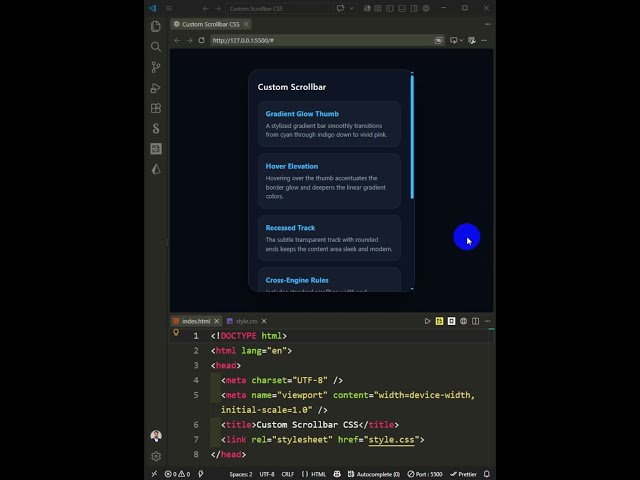
Task: Open the S-shaped extension icon in activity bar
Action: (156, 129)
